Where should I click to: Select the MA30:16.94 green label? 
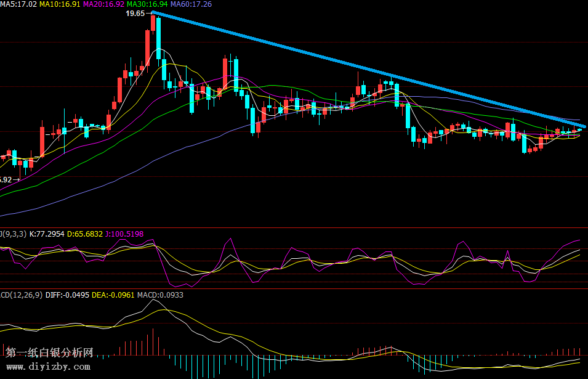click(147, 4)
